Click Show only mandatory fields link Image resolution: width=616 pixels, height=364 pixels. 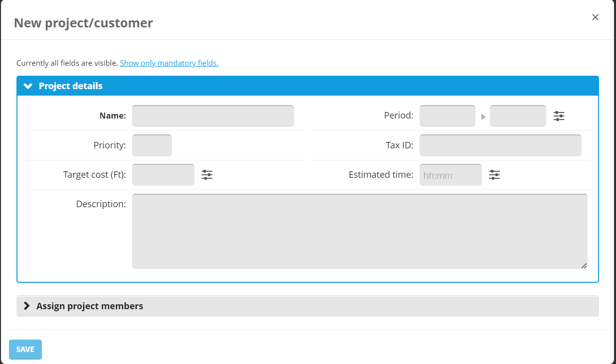click(169, 63)
